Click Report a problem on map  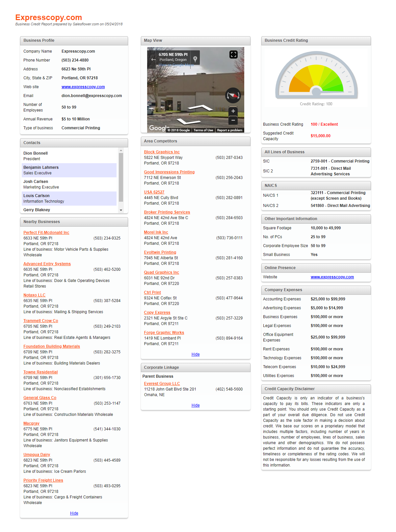229,130
